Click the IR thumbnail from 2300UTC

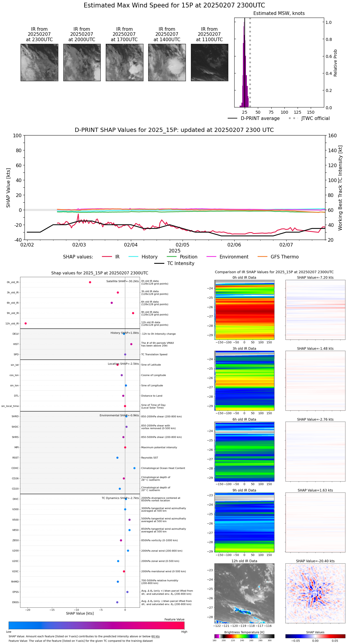point(39,62)
